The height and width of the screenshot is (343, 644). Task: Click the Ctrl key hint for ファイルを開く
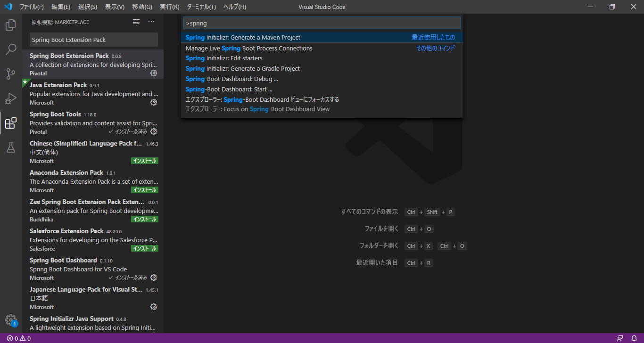pyautogui.click(x=411, y=229)
